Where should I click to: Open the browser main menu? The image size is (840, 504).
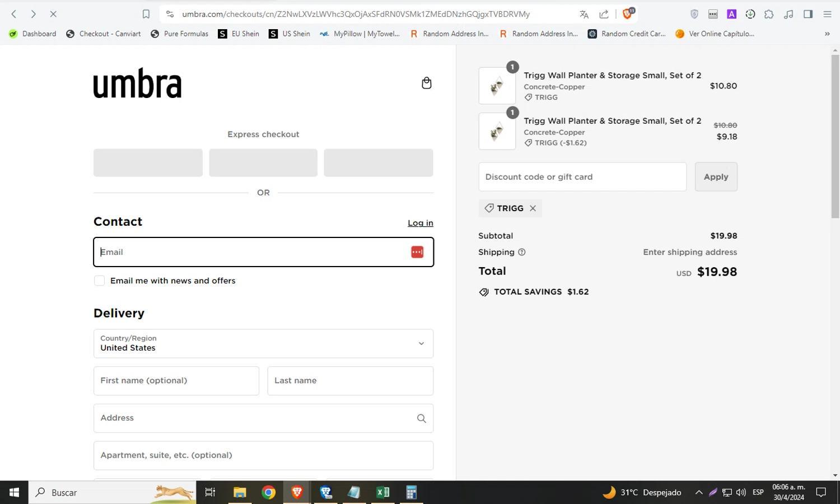click(x=827, y=14)
